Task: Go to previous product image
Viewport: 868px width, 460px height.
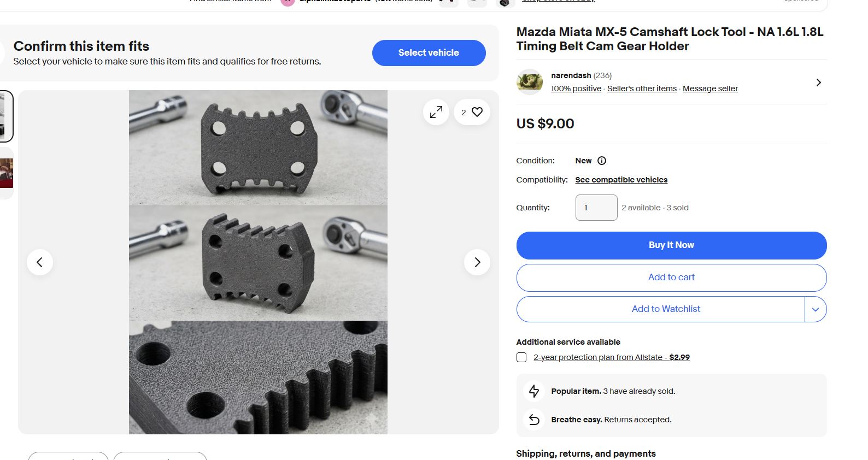Action: [x=40, y=262]
